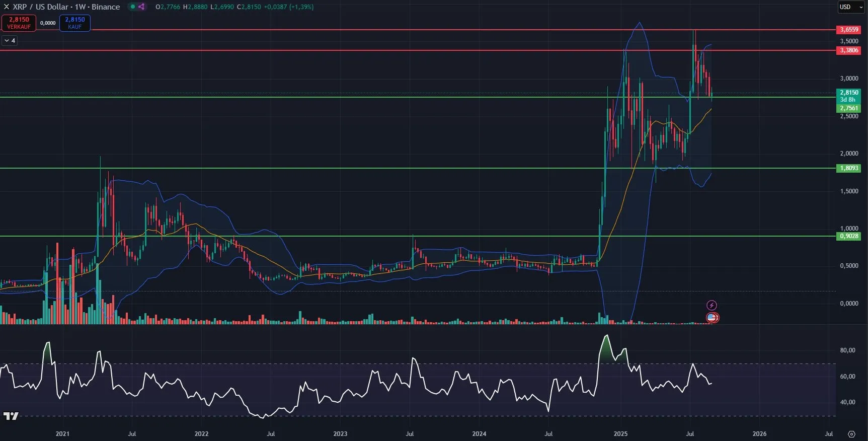The height and width of the screenshot is (441, 868).
Task: Click the 2022 label on the time axis
Action: [x=201, y=434]
